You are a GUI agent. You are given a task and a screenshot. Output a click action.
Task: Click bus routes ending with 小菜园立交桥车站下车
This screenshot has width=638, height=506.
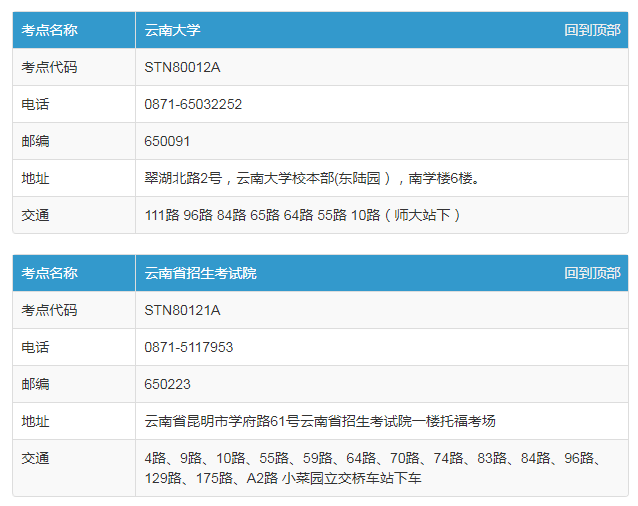click(x=373, y=468)
